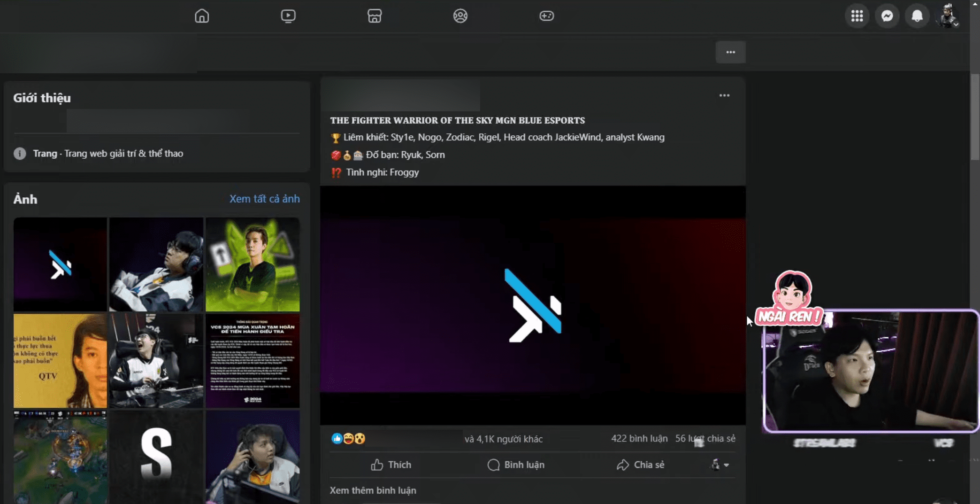Open the apps grid menu icon

857,16
